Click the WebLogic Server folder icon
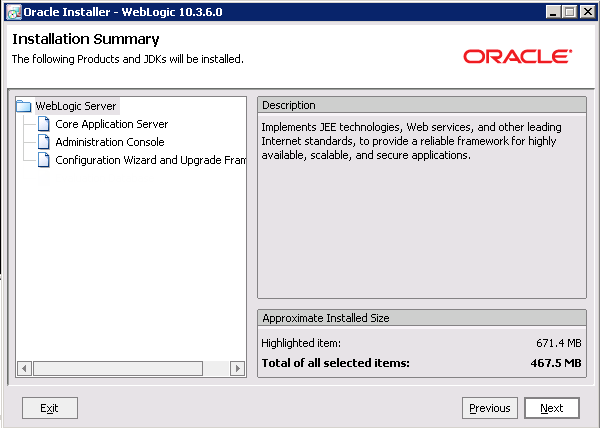Image resolution: width=600 pixels, height=428 pixels. (23, 106)
